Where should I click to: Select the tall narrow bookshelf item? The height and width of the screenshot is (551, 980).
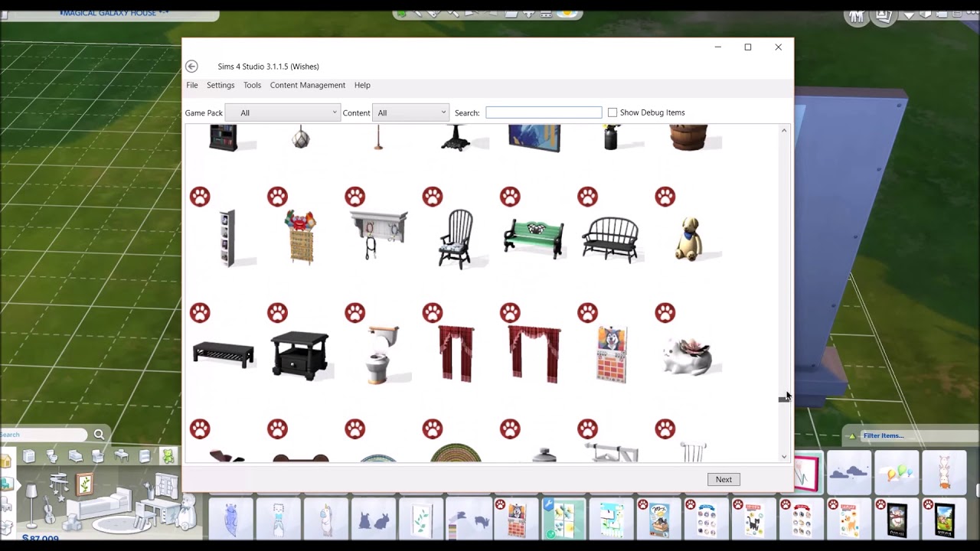[x=227, y=238]
